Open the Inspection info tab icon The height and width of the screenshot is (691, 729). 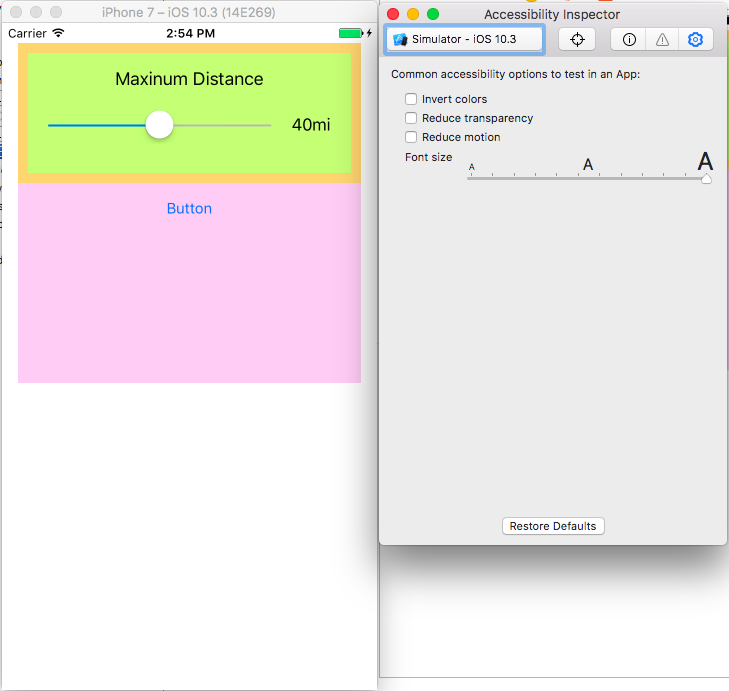pyautogui.click(x=629, y=40)
